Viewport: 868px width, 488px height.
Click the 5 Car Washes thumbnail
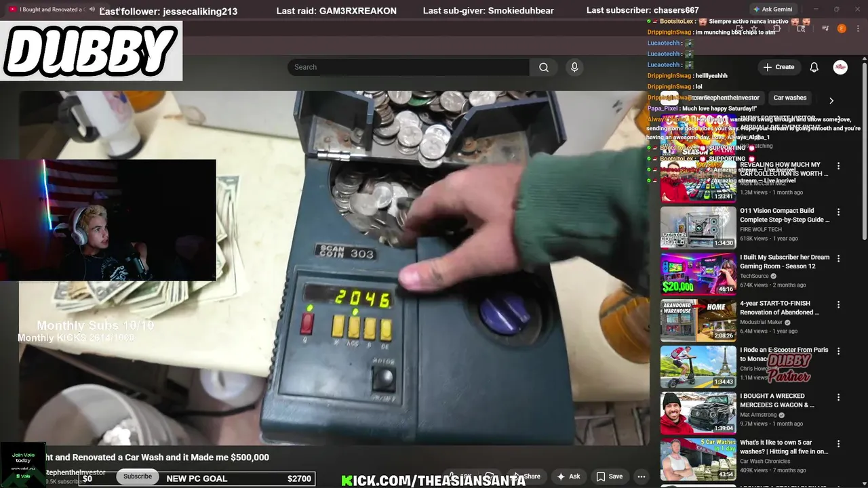click(x=698, y=459)
